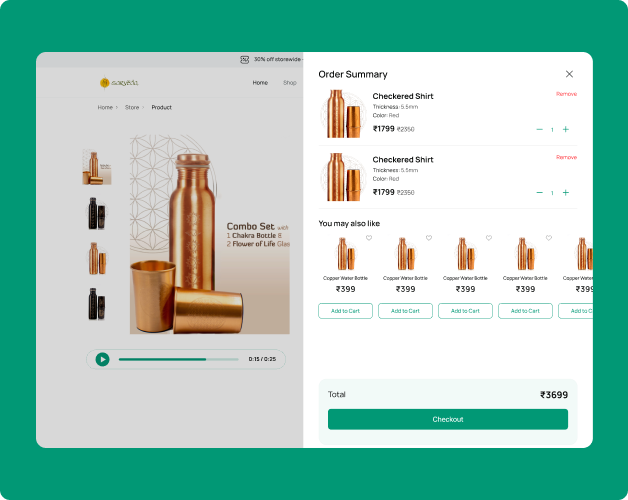Toggle wishlist heart on third suggested bottle

pos(488,238)
